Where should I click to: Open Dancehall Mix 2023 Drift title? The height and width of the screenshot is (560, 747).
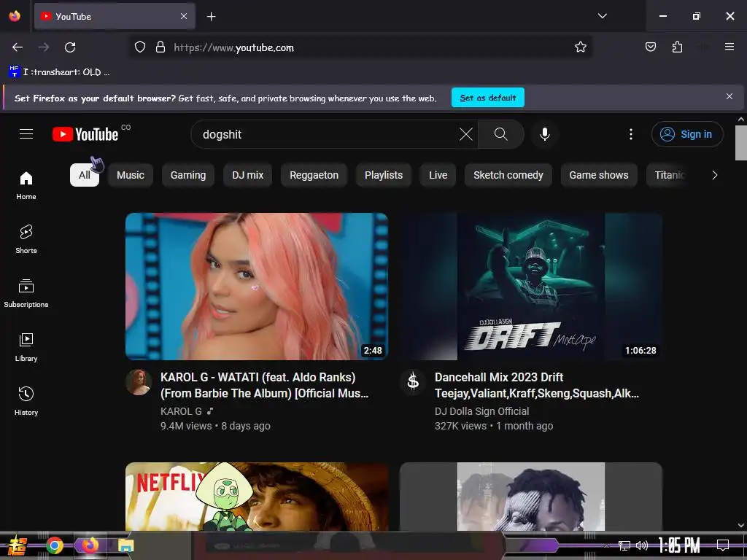click(537, 385)
